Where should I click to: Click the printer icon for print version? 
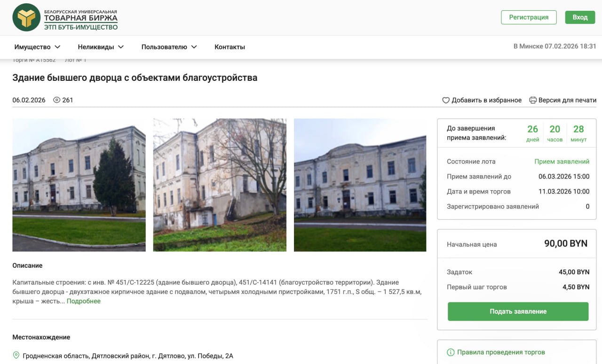[x=533, y=100]
